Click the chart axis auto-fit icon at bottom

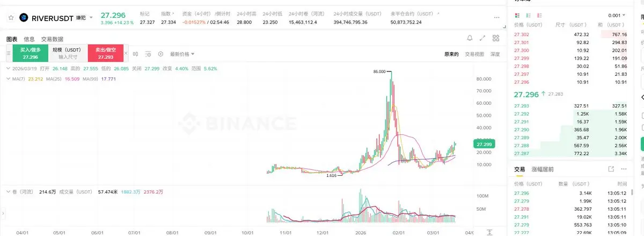[489, 232]
